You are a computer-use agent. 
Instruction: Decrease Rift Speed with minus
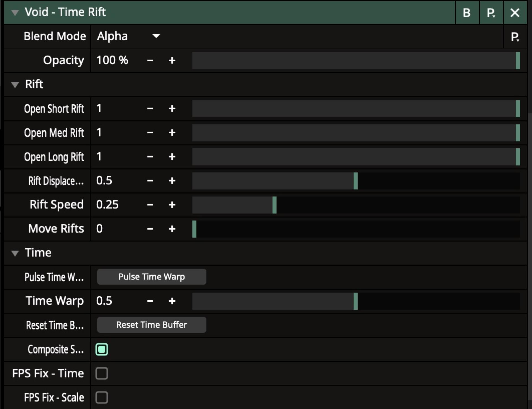click(150, 205)
